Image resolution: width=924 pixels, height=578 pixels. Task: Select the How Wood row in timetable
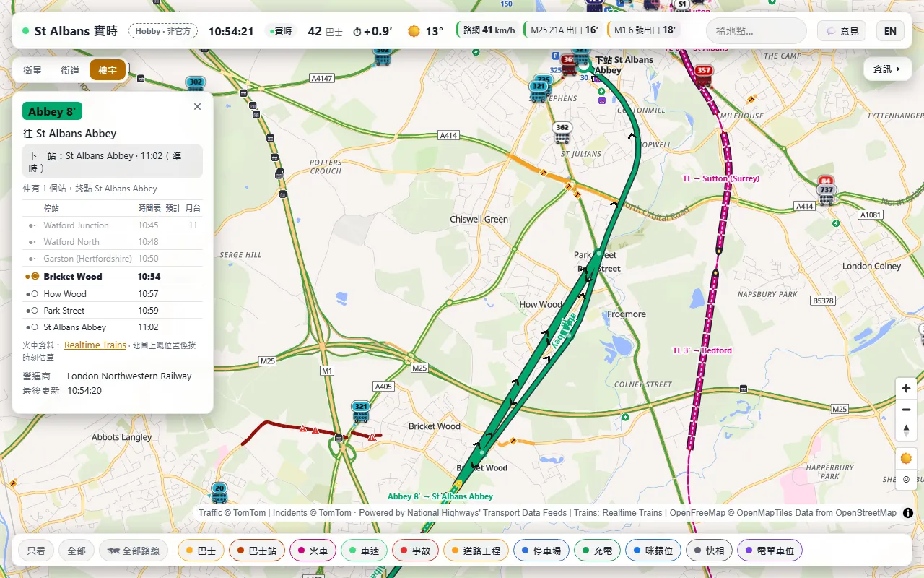pyautogui.click(x=113, y=294)
